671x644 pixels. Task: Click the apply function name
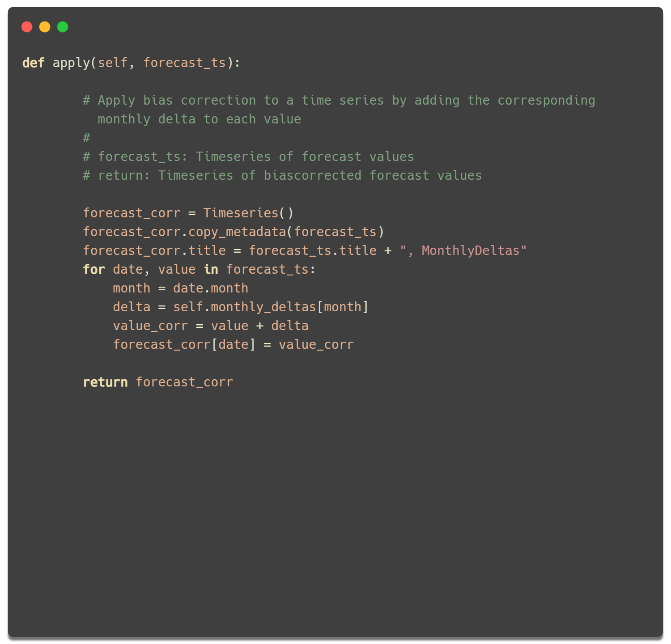(71, 63)
